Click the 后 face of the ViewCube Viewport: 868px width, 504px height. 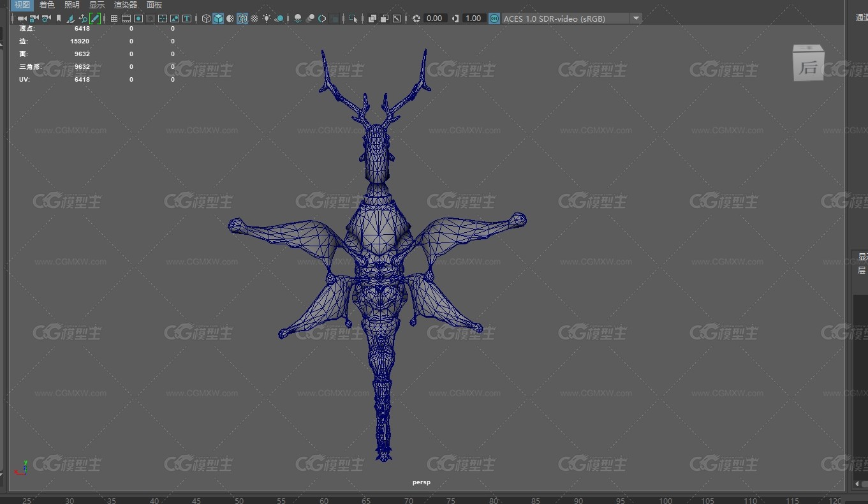pos(808,66)
